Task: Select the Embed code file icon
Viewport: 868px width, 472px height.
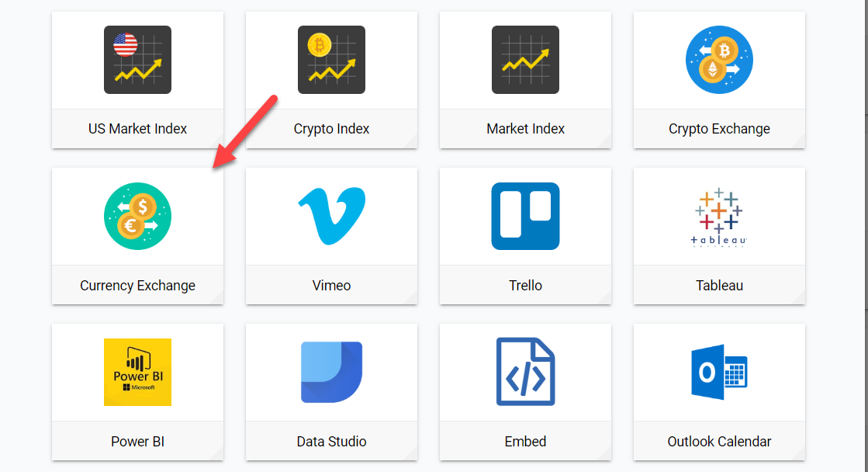Action: 525,372
